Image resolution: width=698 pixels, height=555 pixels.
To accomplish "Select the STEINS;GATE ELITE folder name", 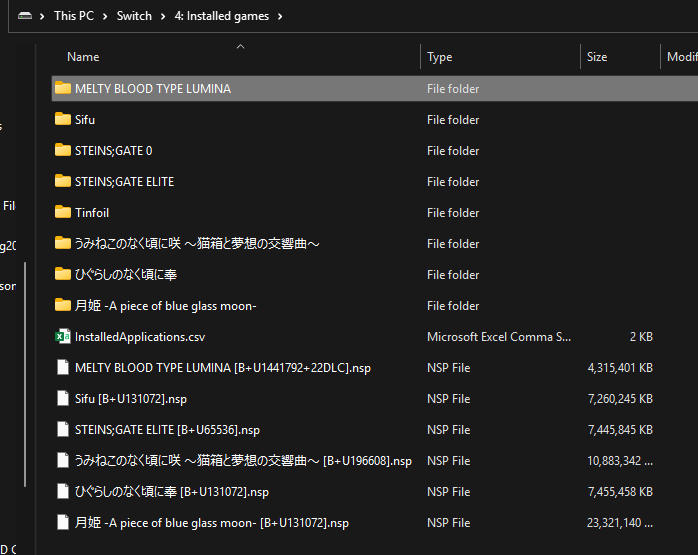I will click(124, 182).
